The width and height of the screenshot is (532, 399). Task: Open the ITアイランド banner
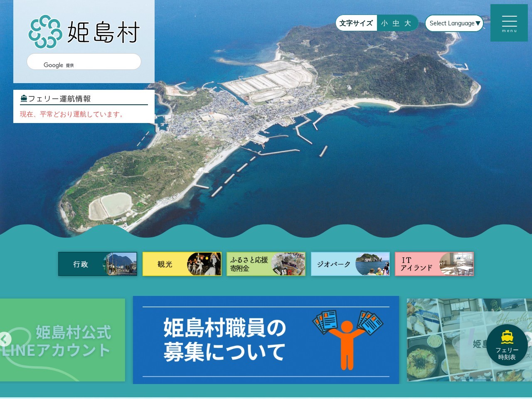pos(434,264)
